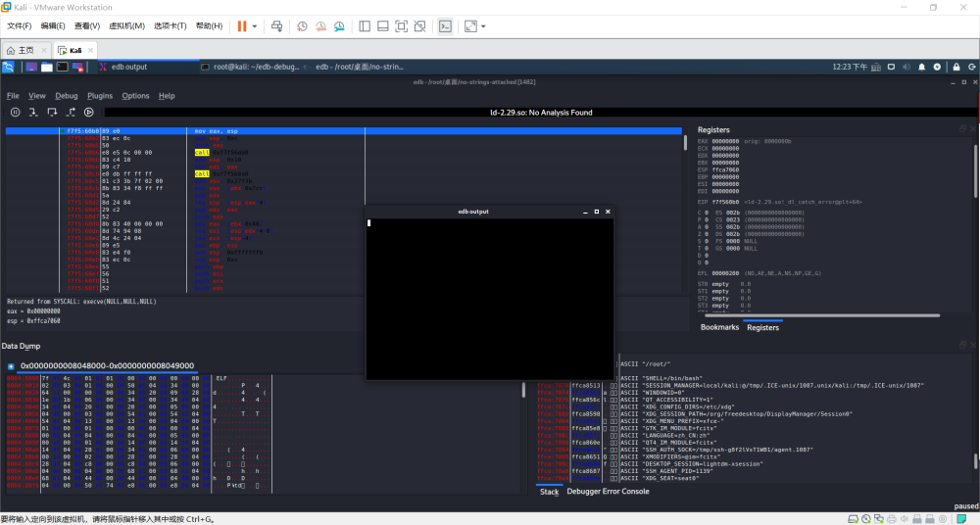Float the Registers panel via detach icon
980x525 pixels.
coord(962,128)
